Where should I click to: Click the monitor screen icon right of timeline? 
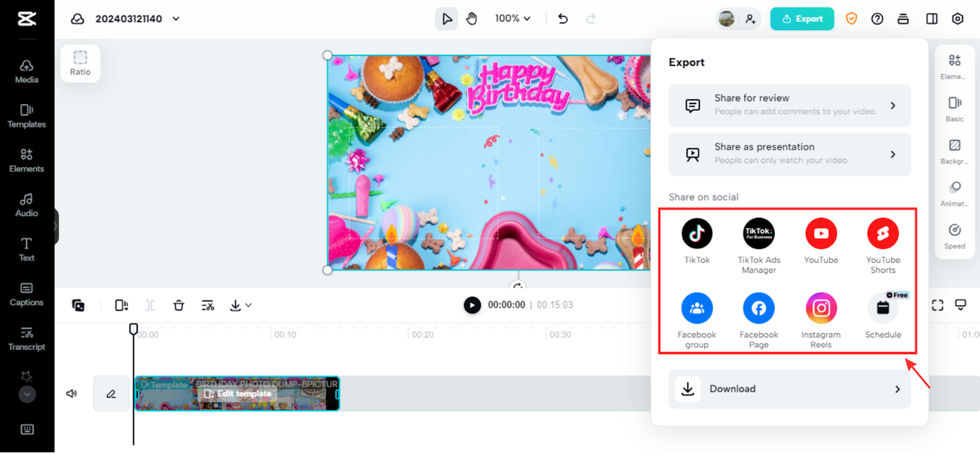click(x=961, y=305)
